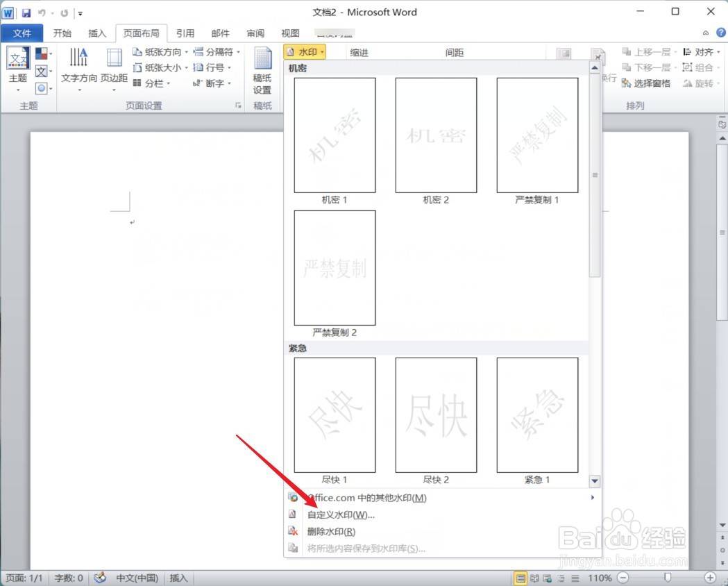The width and height of the screenshot is (728, 586).
Task: Choose 删除水印(R) menu item
Action: [442, 532]
